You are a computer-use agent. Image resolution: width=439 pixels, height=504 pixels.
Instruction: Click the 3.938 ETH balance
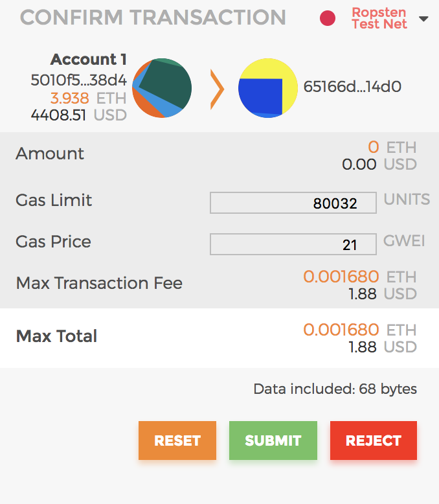pyautogui.click(x=88, y=98)
